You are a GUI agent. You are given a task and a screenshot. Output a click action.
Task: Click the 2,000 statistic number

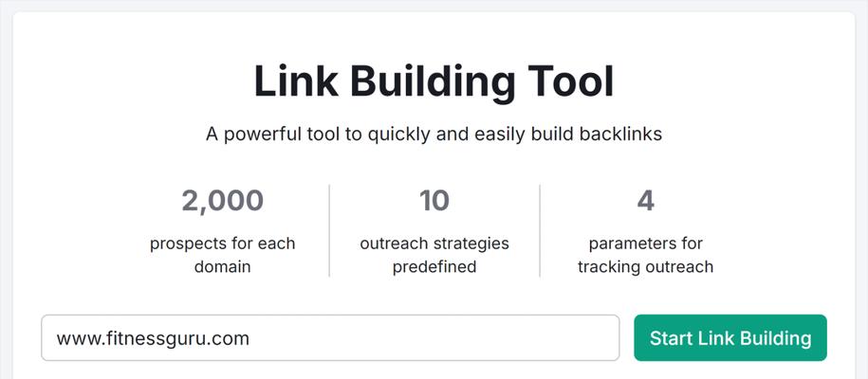tap(223, 201)
